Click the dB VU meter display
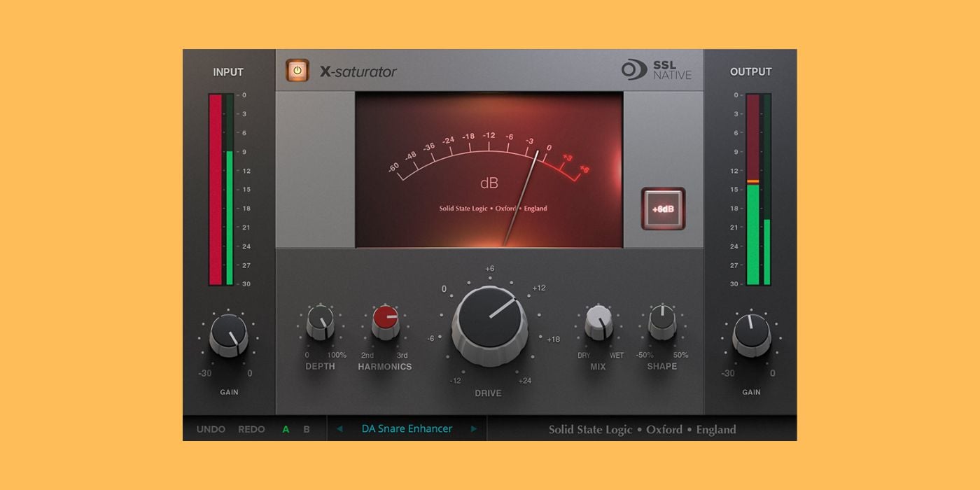The width and height of the screenshot is (980, 490). [x=489, y=170]
